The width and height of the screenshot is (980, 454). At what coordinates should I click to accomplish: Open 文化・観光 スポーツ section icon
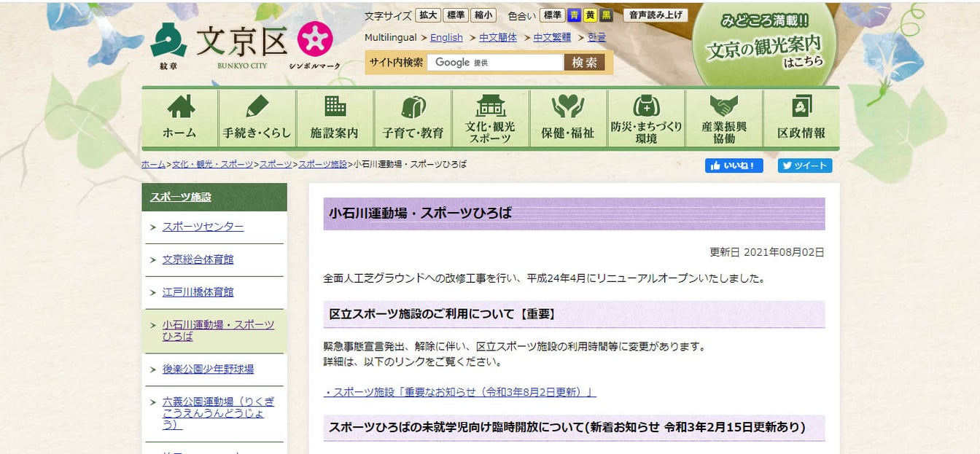point(490,106)
